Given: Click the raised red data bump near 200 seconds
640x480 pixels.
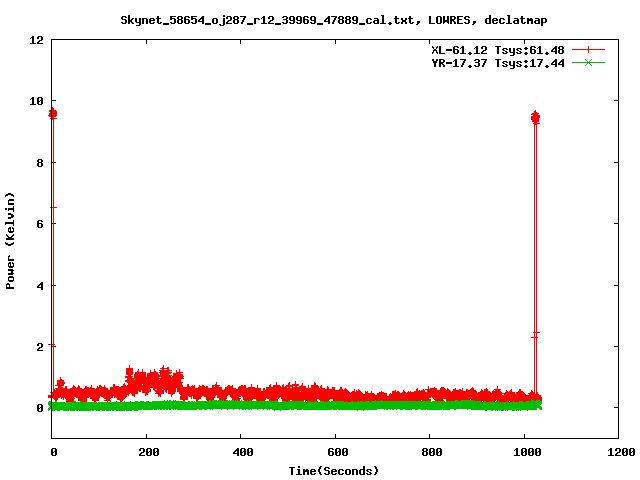Looking at the screenshot, I should point(154,381).
